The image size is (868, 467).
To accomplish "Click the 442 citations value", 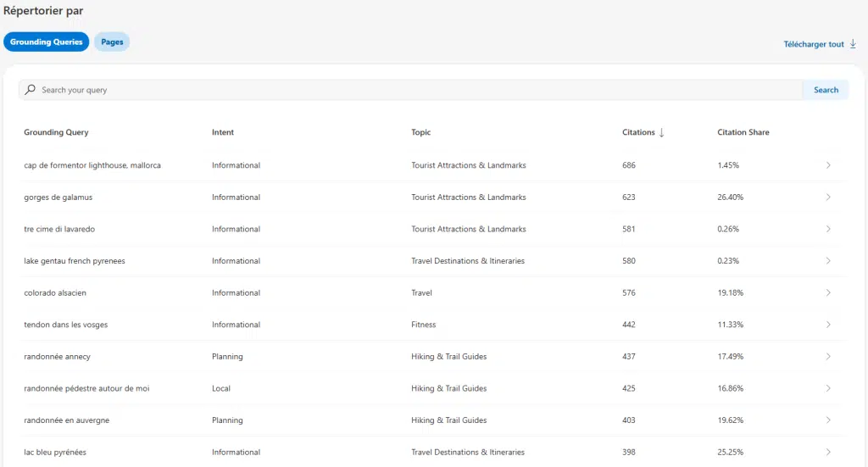I will coord(629,325).
